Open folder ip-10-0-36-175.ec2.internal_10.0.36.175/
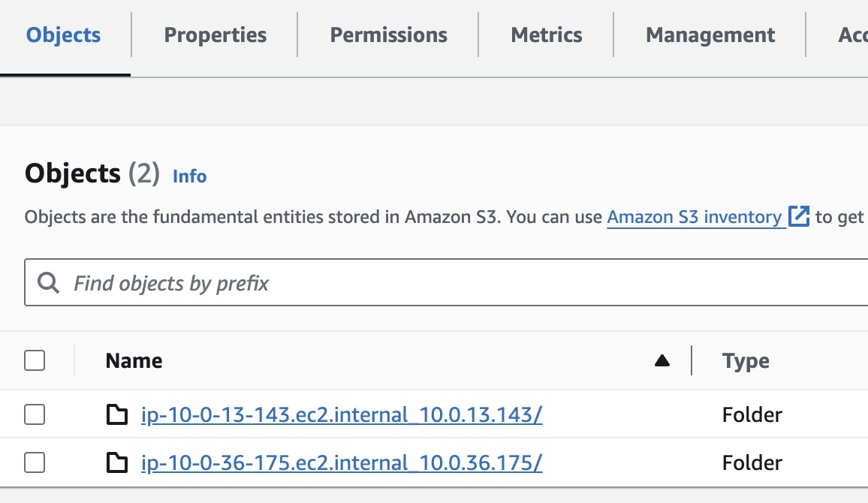The width and height of the screenshot is (868, 503). coord(342,463)
